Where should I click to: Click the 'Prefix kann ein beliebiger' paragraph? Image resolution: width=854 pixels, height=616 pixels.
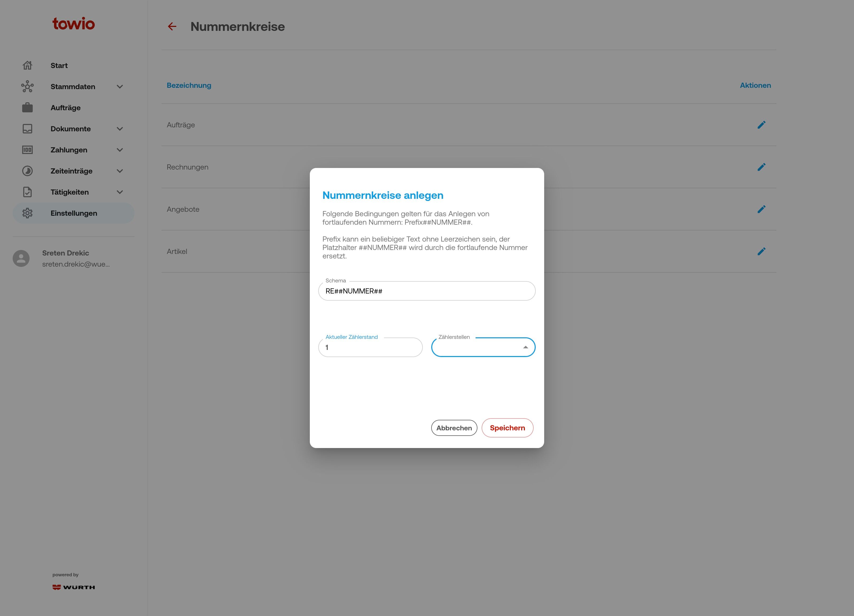pos(425,248)
